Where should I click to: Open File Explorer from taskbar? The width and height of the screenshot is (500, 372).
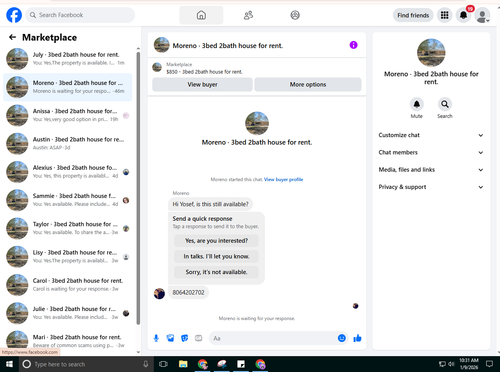click(183, 364)
